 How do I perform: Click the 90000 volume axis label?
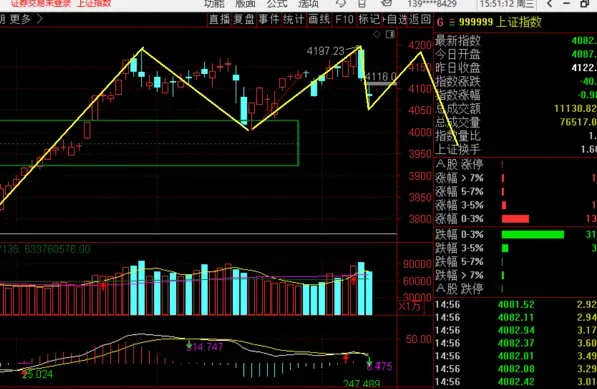click(x=417, y=265)
